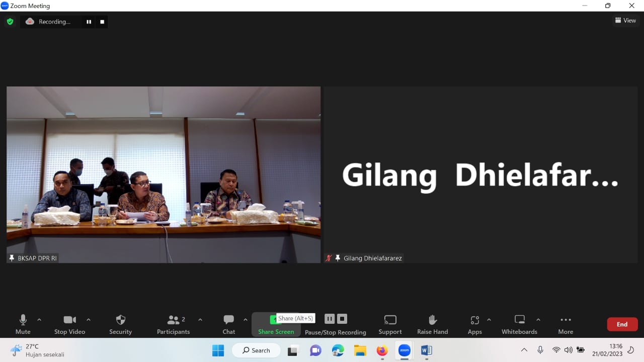
Task: Click muted mic icon beside Gilang Dhielafararez
Action: tap(329, 258)
